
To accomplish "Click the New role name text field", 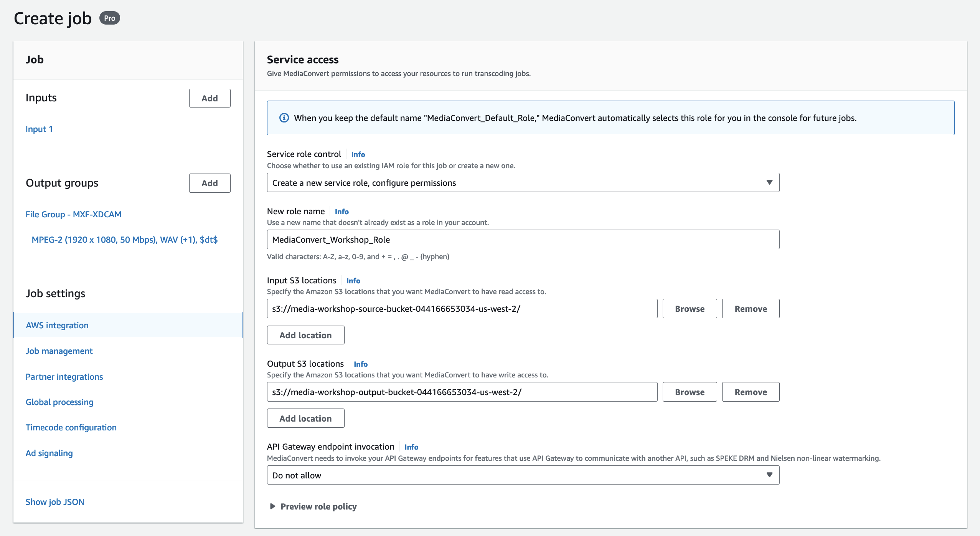I will 523,240.
